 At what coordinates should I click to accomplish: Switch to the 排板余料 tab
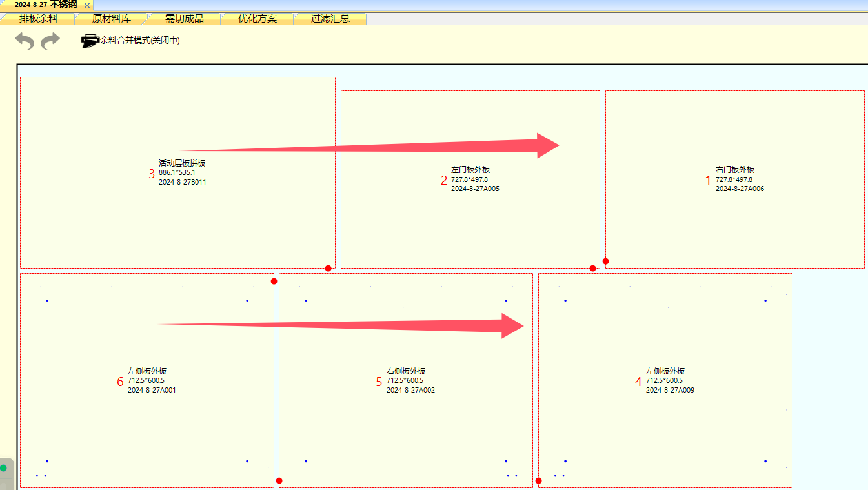pos(38,19)
